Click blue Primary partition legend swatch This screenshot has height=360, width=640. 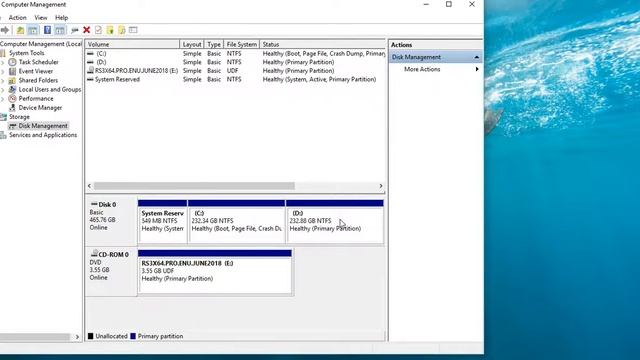(x=133, y=336)
